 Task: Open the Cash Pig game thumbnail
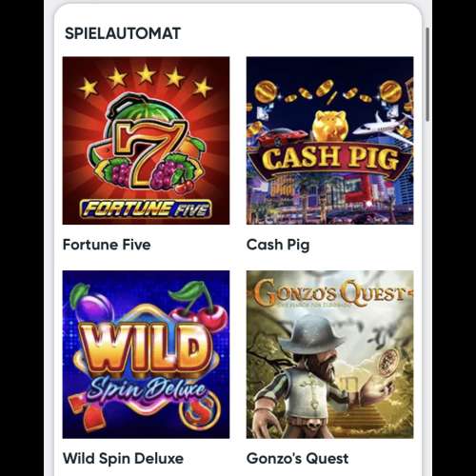[x=329, y=141]
